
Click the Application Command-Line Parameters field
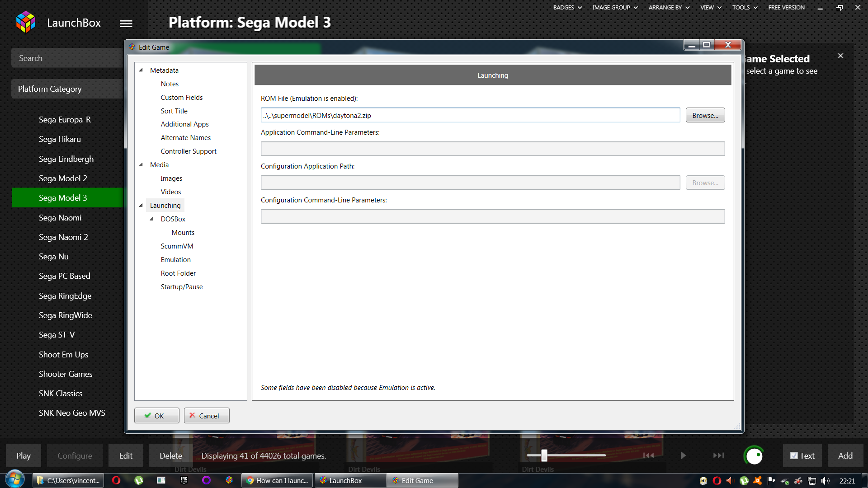point(493,149)
